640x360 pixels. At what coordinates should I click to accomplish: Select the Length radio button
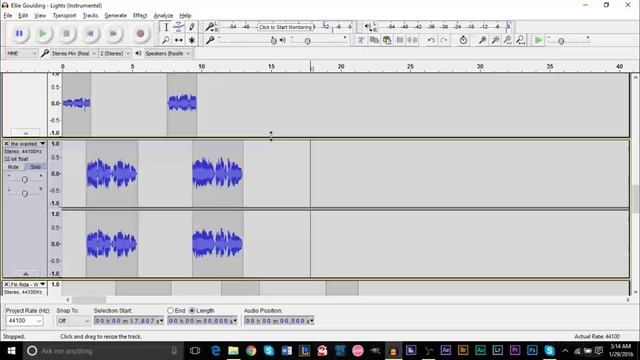[x=192, y=311]
